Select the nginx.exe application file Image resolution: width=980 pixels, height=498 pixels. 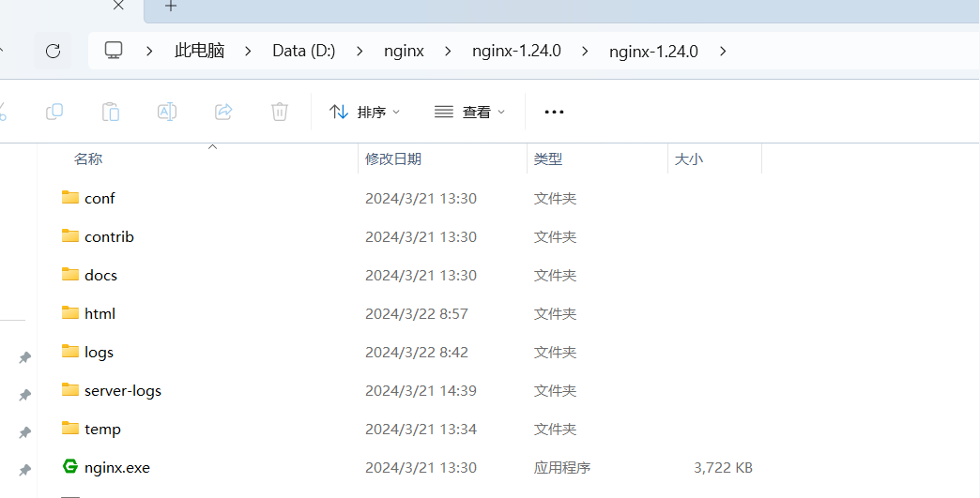[116, 467]
